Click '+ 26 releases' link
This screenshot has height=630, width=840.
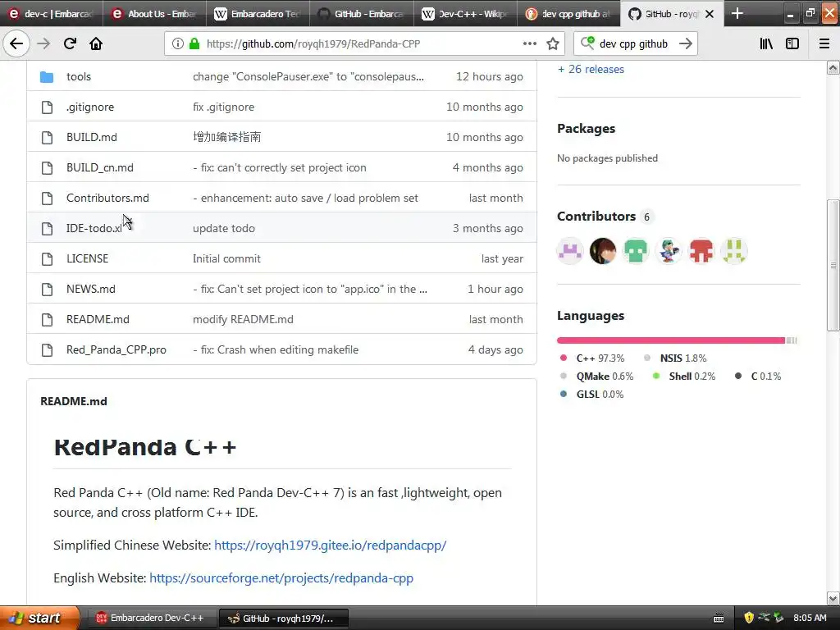[x=591, y=69]
